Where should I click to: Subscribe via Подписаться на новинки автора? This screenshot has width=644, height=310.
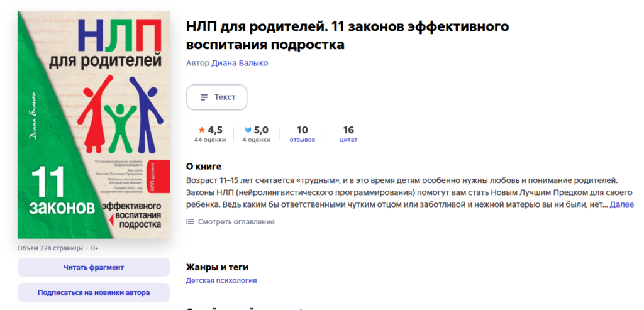(x=93, y=292)
